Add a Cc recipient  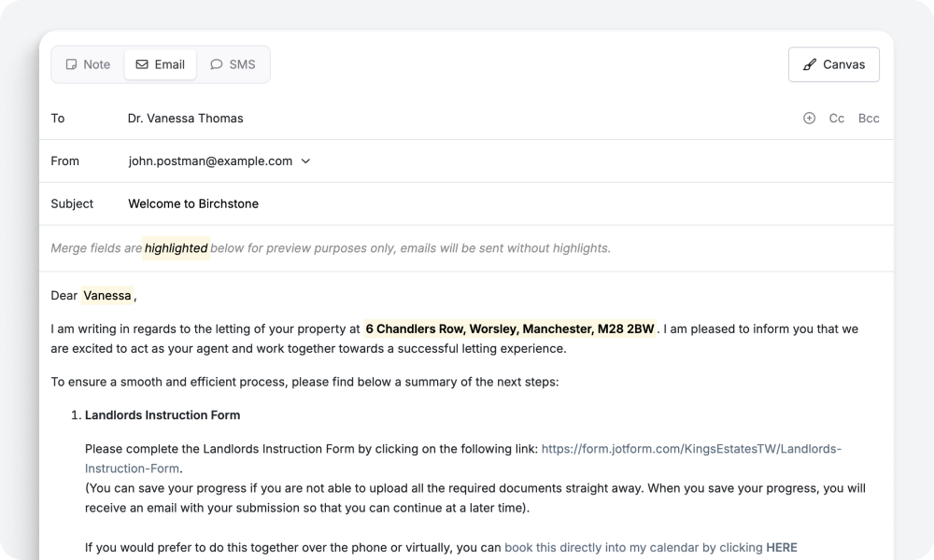(x=835, y=119)
